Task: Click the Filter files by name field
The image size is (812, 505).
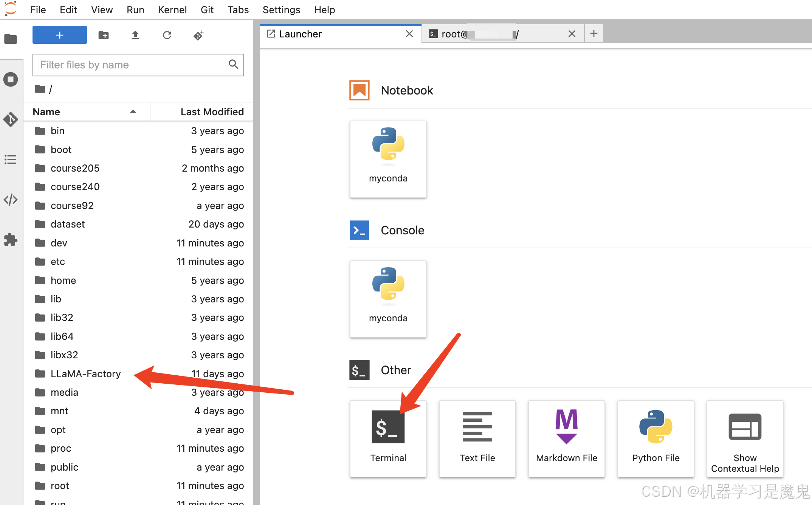Action: 138,65
